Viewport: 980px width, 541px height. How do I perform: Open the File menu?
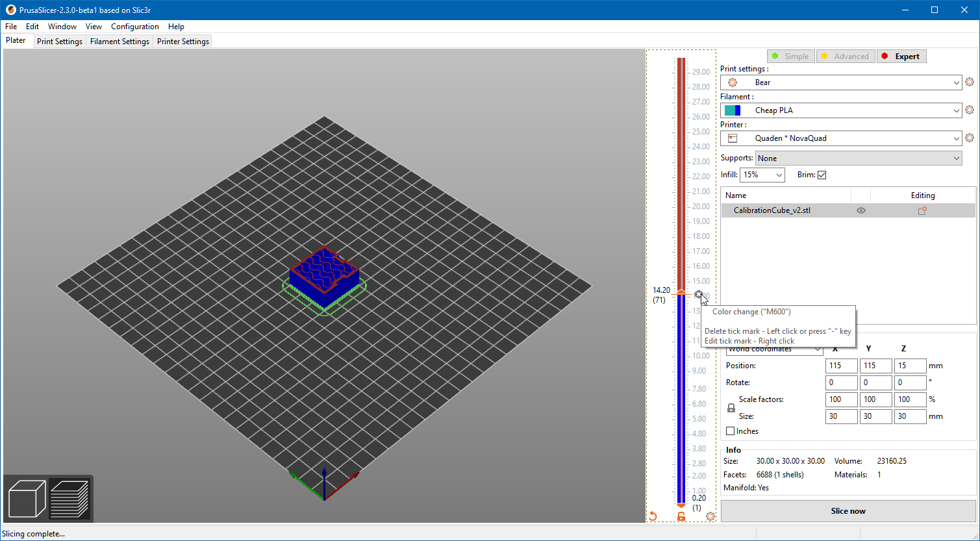point(11,27)
